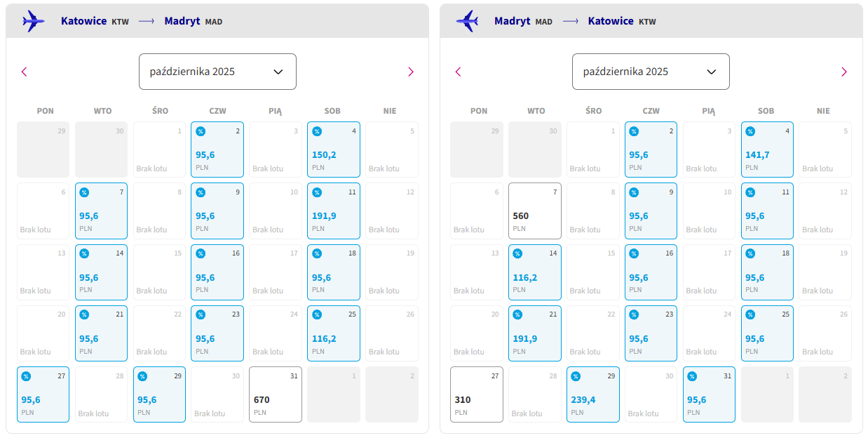Go to next month in Katowice–Madryt calendar
Viewport: 868px width, 438px height.
[411, 72]
